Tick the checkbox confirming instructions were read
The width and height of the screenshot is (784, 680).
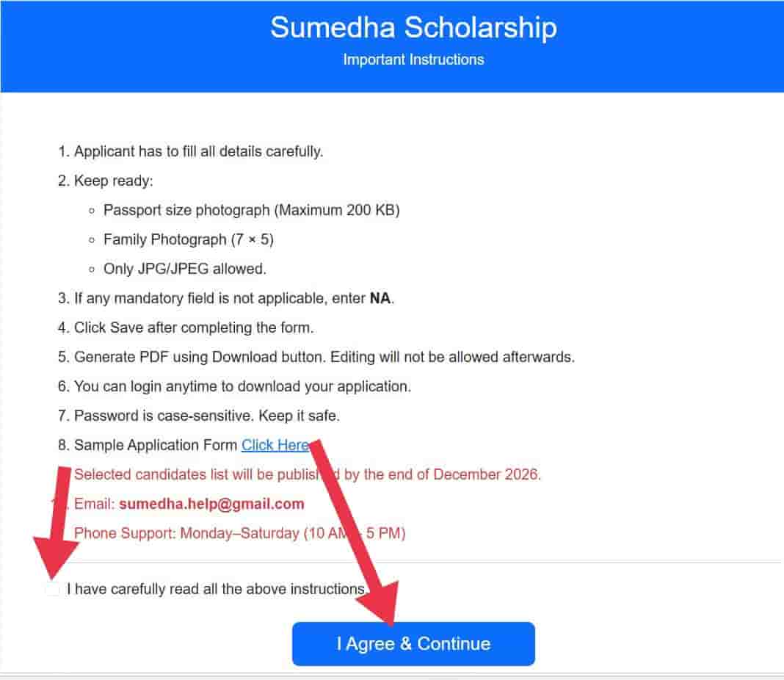pyautogui.click(x=53, y=588)
